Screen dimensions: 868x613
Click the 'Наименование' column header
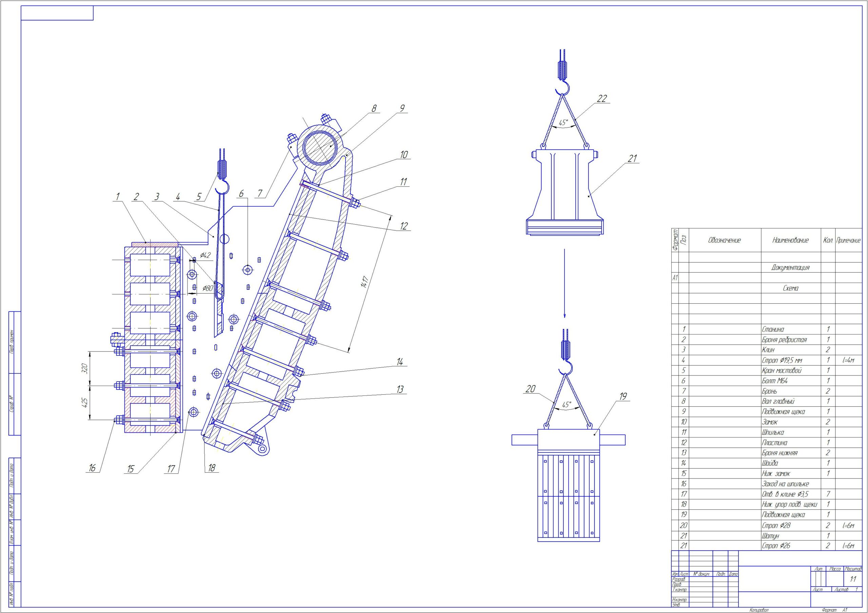click(790, 240)
